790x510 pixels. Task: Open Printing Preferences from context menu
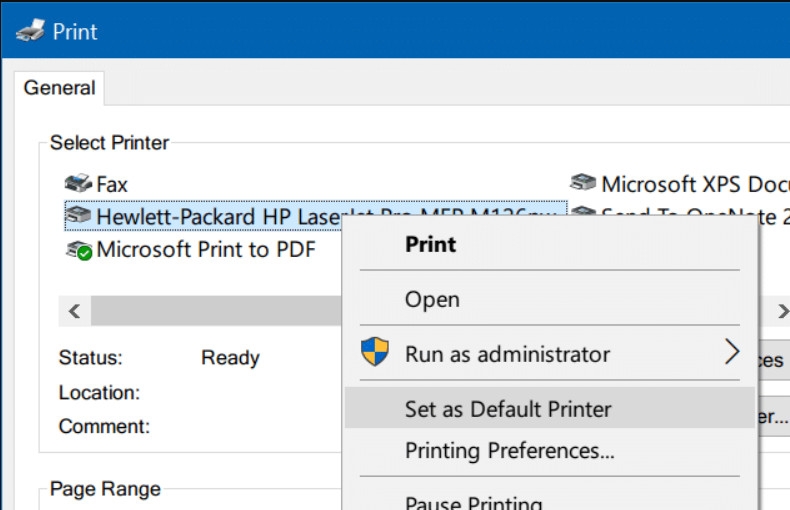(x=509, y=451)
